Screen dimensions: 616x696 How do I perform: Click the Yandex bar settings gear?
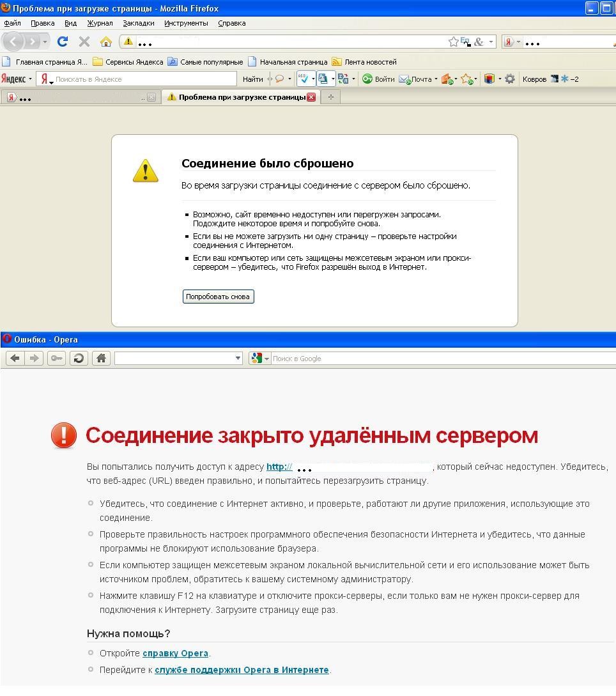click(510, 79)
